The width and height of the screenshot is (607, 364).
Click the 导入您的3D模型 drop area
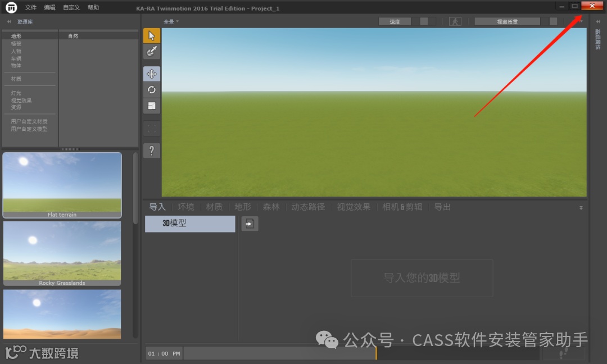[x=422, y=278]
